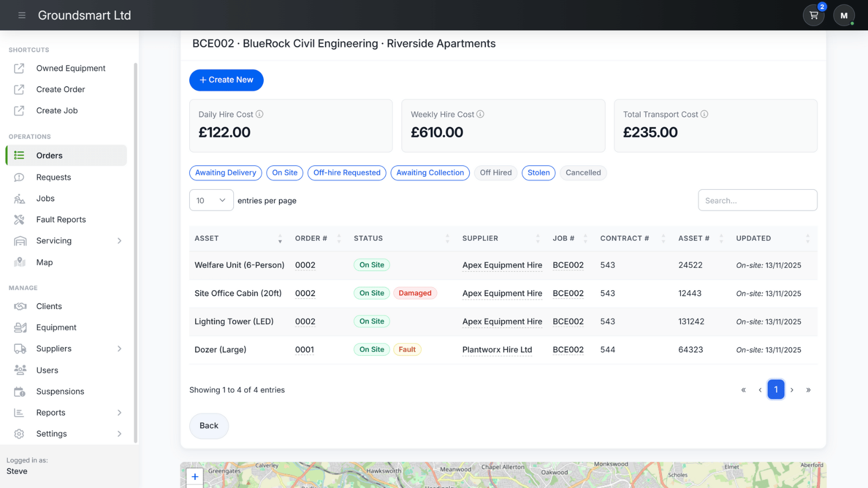This screenshot has height=488, width=868.
Task: Select Equipment under Manage
Action: pyautogui.click(x=56, y=327)
